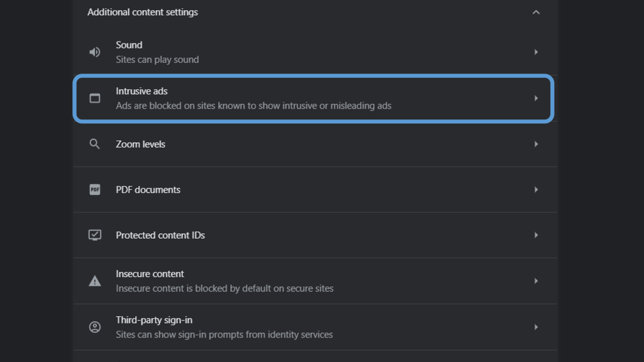Click the arrow beside PDF documents
The height and width of the screenshot is (362, 644).
coord(536,190)
